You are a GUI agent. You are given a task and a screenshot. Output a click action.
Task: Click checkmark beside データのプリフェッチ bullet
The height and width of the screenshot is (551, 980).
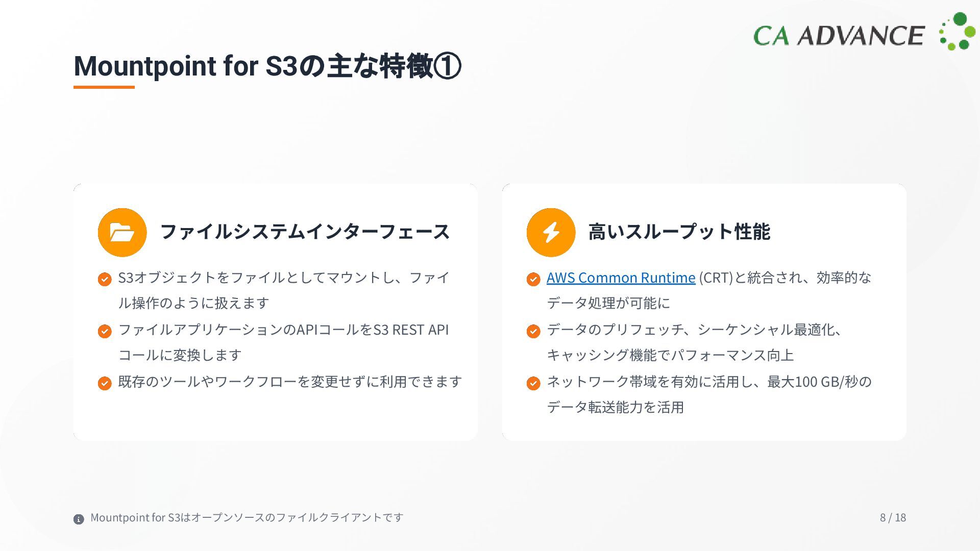(533, 331)
